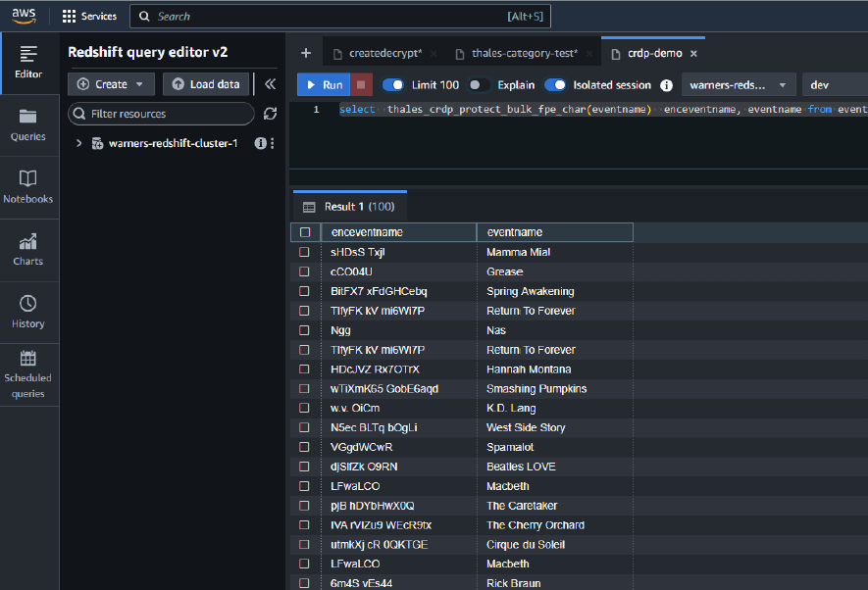Screen dimensions: 868x590
Task: Open the warners-reds... cluster dropdown
Action: pos(739,85)
